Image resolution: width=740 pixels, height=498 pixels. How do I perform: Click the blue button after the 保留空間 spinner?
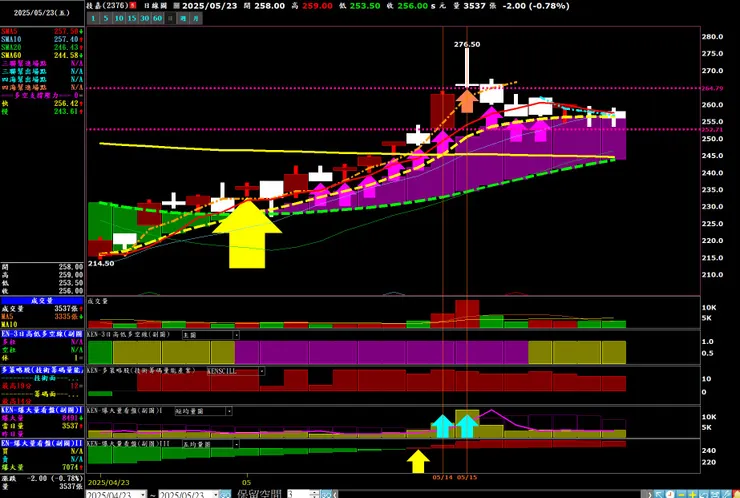(x=326, y=494)
